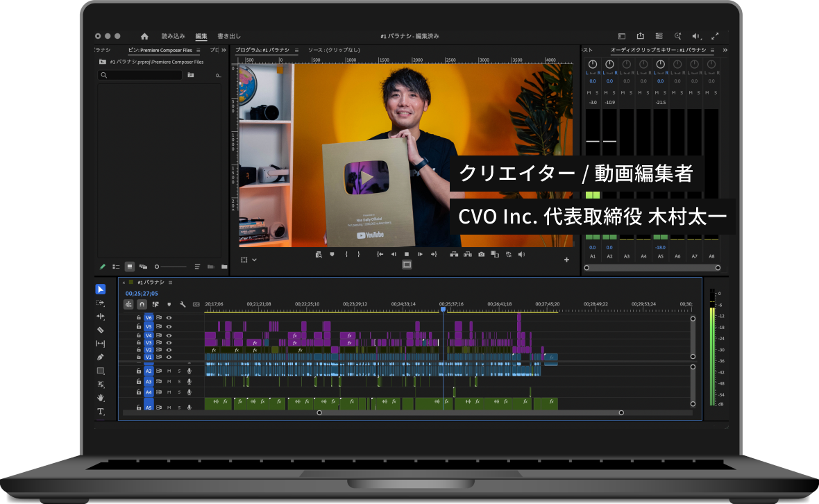Adjust project panel thumbnail zoom slider
The height and width of the screenshot is (504, 819).
(170, 267)
